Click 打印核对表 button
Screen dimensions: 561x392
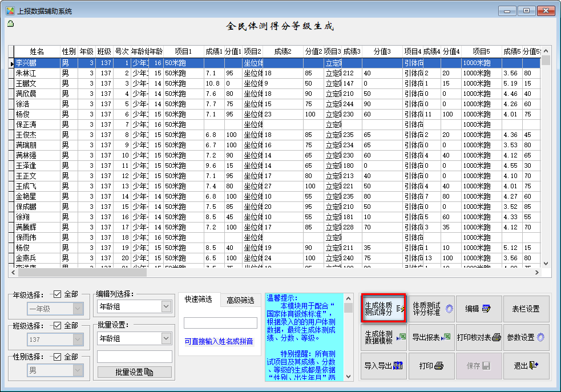pyautogui.click(x=478, y=337)
